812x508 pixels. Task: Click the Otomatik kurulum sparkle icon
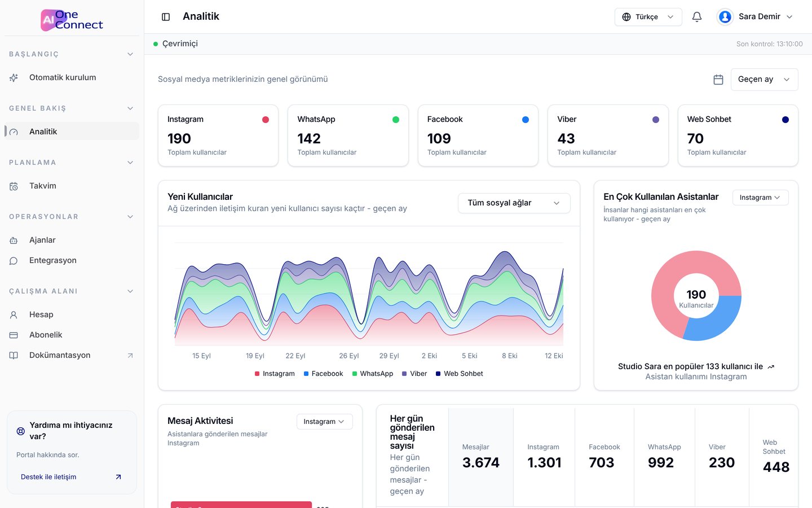[14, 78]
